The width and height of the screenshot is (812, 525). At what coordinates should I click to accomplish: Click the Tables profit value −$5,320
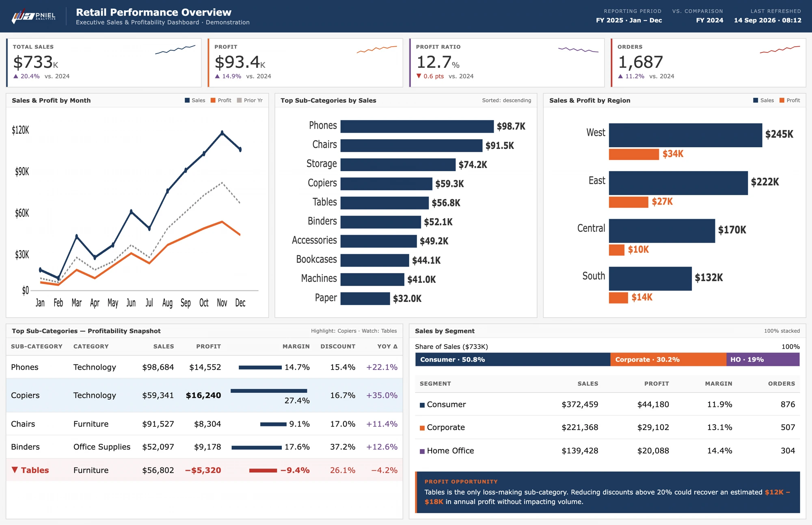click(x=203, y=470)
